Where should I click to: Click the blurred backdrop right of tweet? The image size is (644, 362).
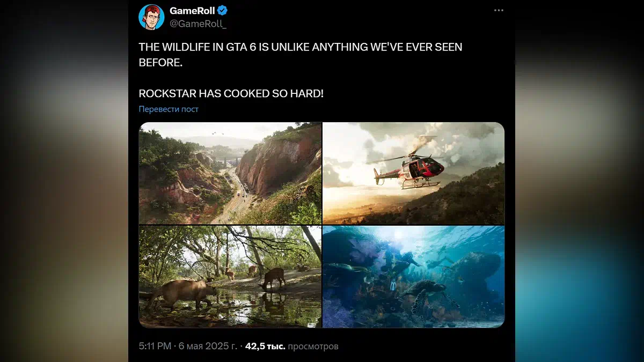(580, 181)
